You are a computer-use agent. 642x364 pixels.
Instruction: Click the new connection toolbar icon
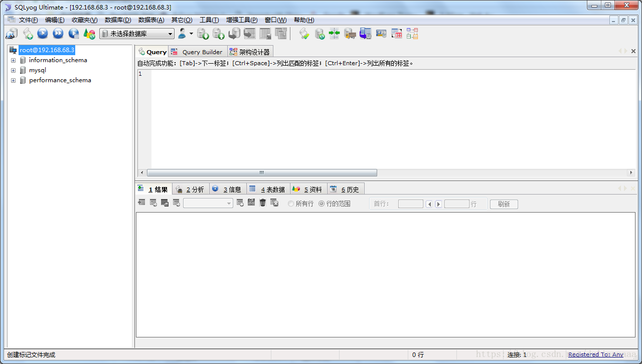click(x=12, y=34)
